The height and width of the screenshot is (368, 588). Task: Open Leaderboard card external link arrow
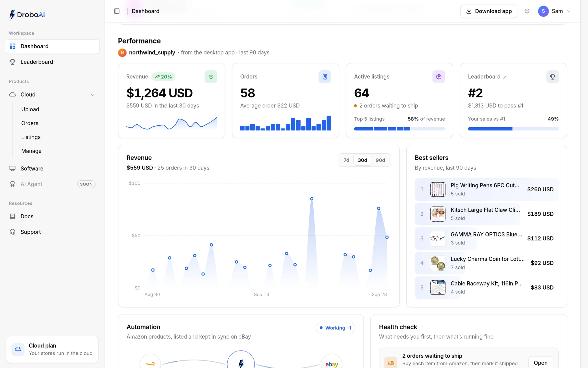click(x=505, y=77)
